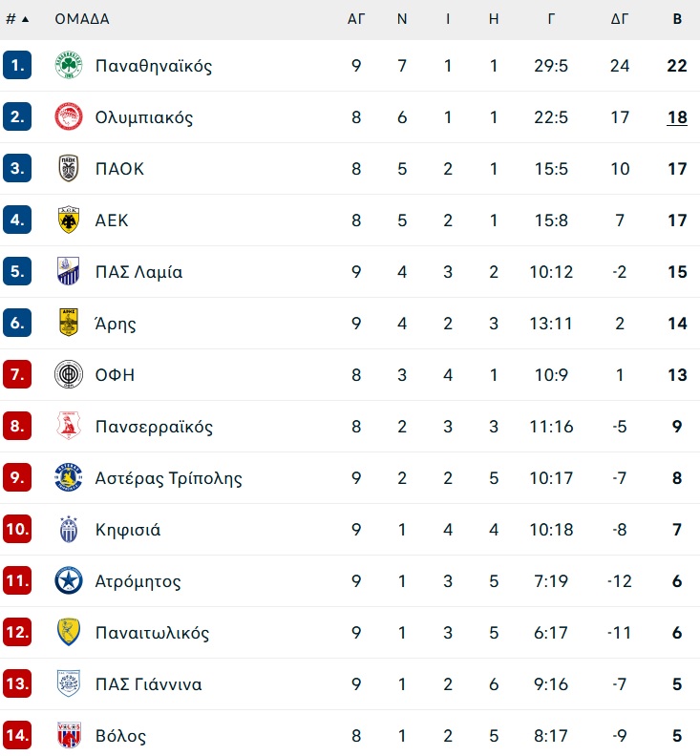The height and width of the screenshot is (756, 700).
Task: Click the ΟΦΗ circular team crest
Action: [69, 374]
